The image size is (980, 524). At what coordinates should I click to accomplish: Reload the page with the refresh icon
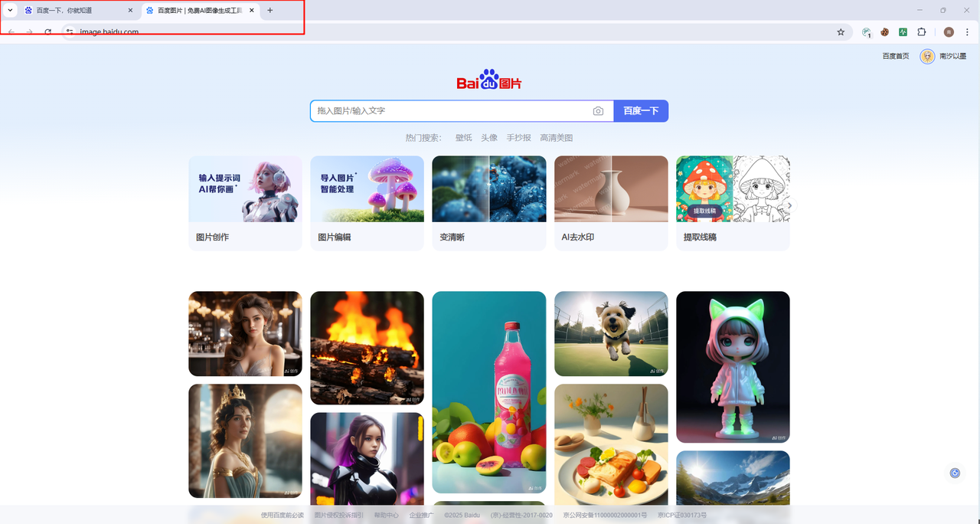48,32
